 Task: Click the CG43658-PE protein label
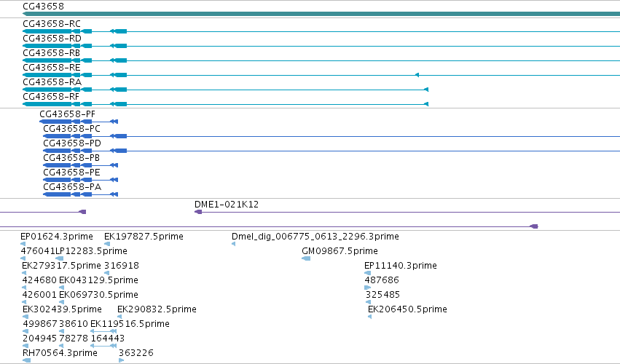(x=71, y=173)
